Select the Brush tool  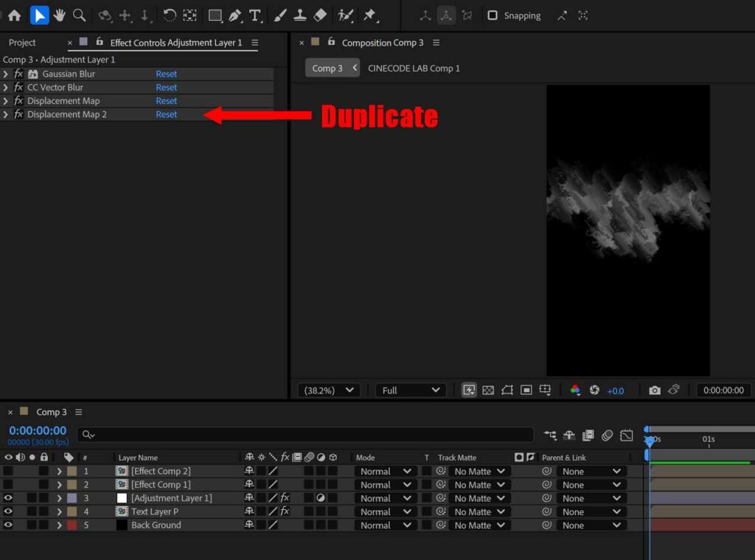(279, 15)
